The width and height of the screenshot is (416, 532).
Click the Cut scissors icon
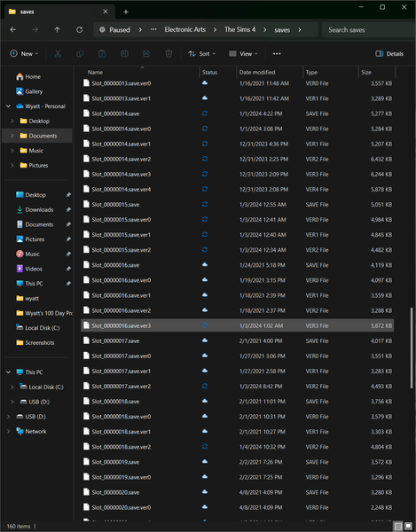click(58, 53)
